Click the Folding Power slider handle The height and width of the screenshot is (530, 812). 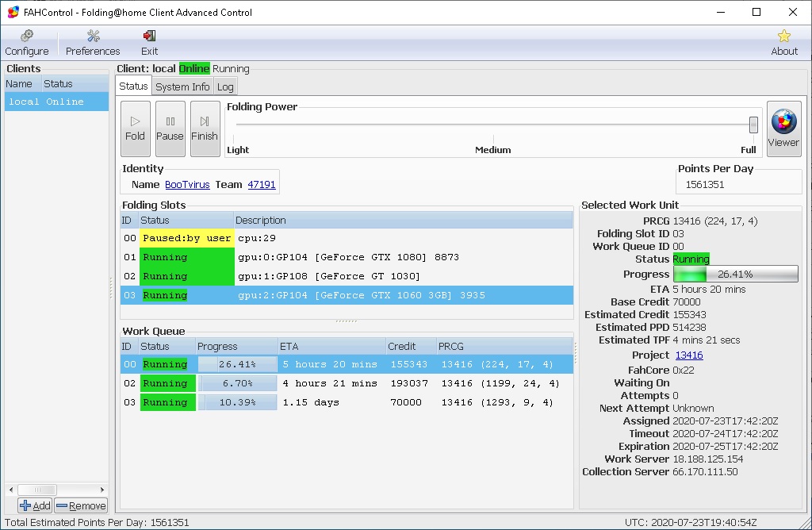[753, 125]
